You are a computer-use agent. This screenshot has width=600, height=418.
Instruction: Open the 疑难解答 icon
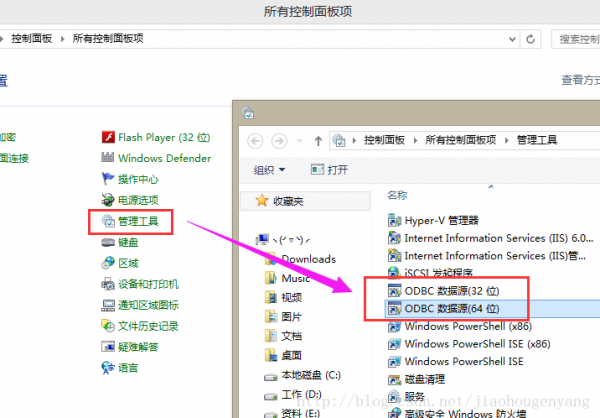(108, 347)
